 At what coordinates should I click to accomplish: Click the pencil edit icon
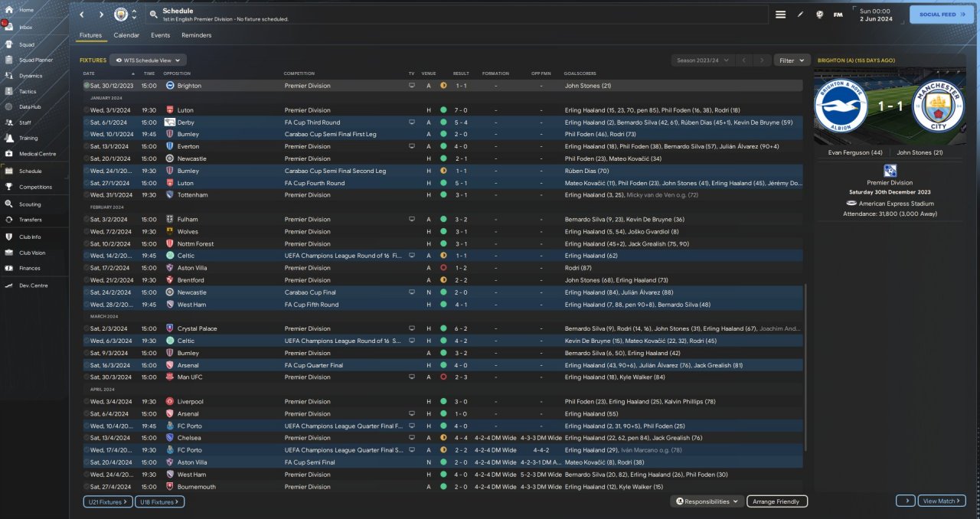pos(800,15)
